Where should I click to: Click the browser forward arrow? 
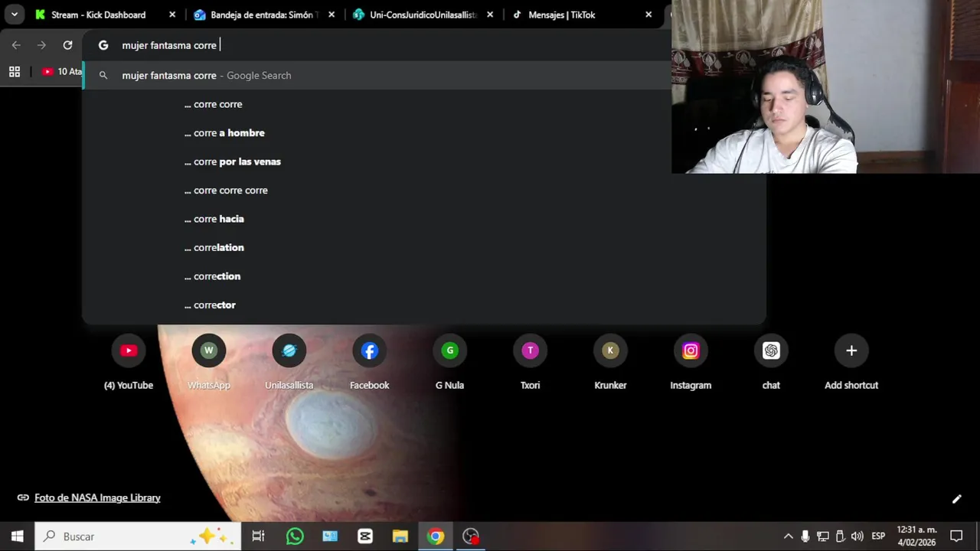(x=41, y=45)
